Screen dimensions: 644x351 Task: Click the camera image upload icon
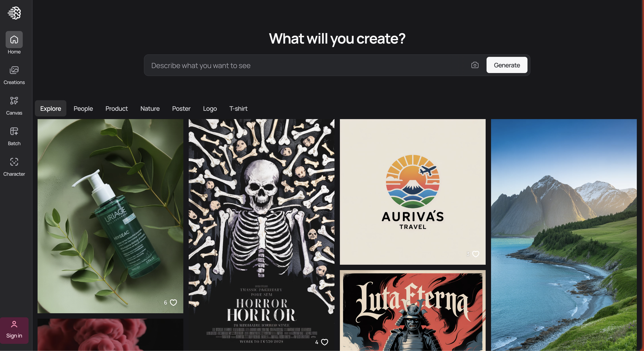[475, 65]
